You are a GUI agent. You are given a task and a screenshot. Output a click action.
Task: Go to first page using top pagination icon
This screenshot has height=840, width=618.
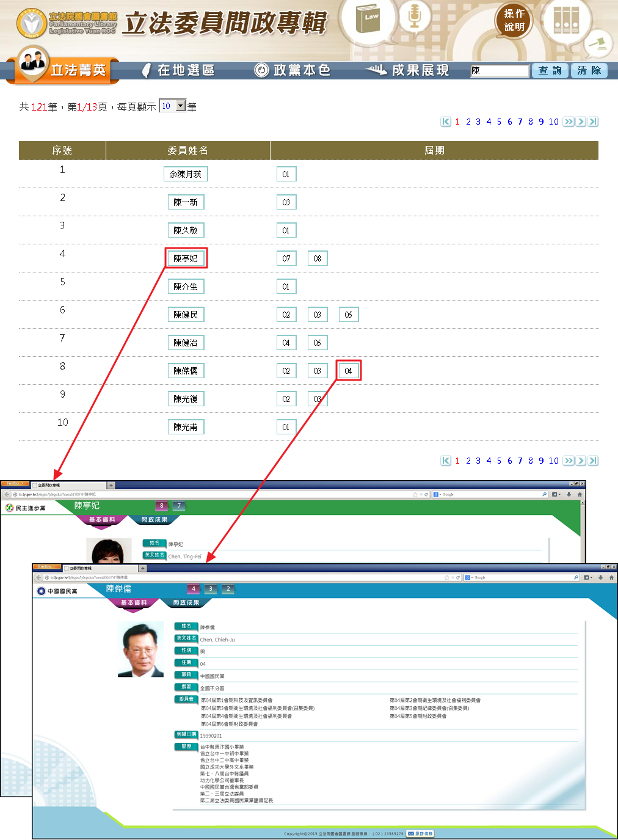(446, 122)
